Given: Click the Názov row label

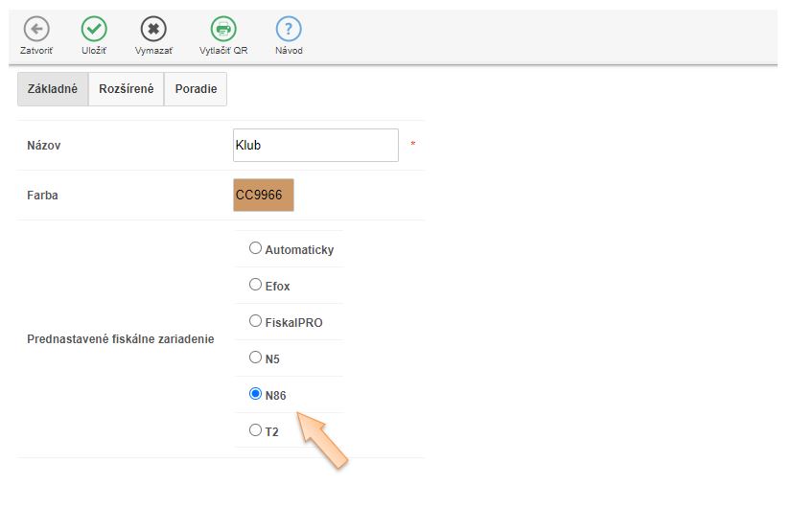Looking at the screenshot, I should point(44,146).
